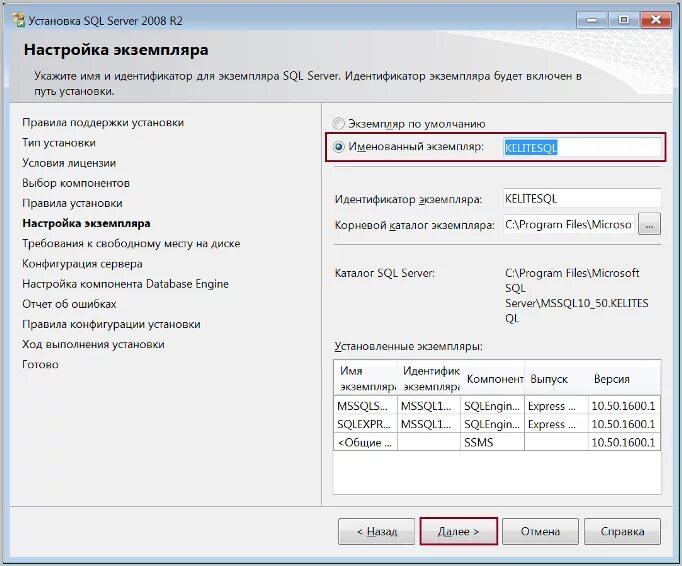Click the instance root directory path field
Image resolution: width=682 pixels, height=566 pixels.
click(568, 224)
